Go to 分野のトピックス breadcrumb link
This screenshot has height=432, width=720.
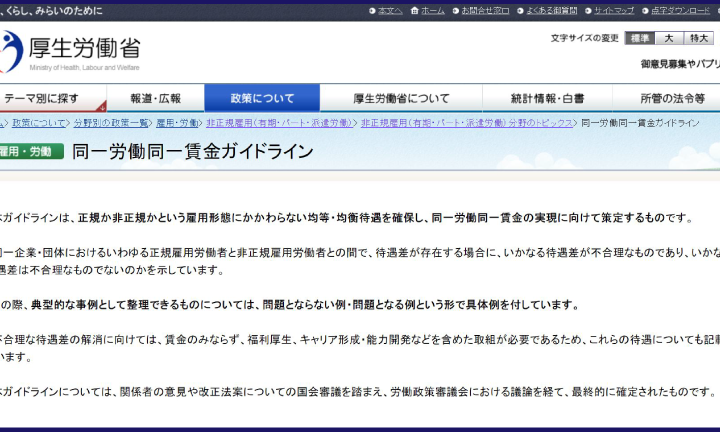pos(467,123)
